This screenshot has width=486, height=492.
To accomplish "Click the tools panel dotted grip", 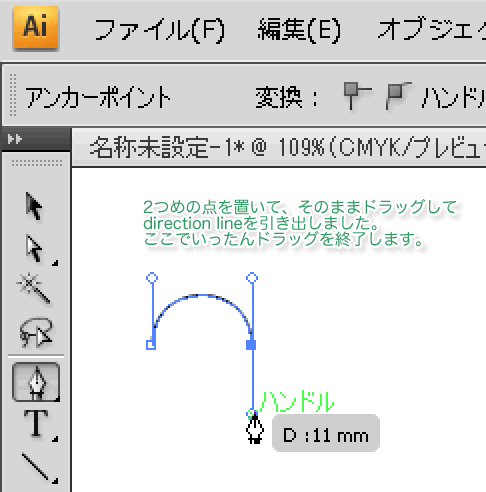I will click(37, 163).
